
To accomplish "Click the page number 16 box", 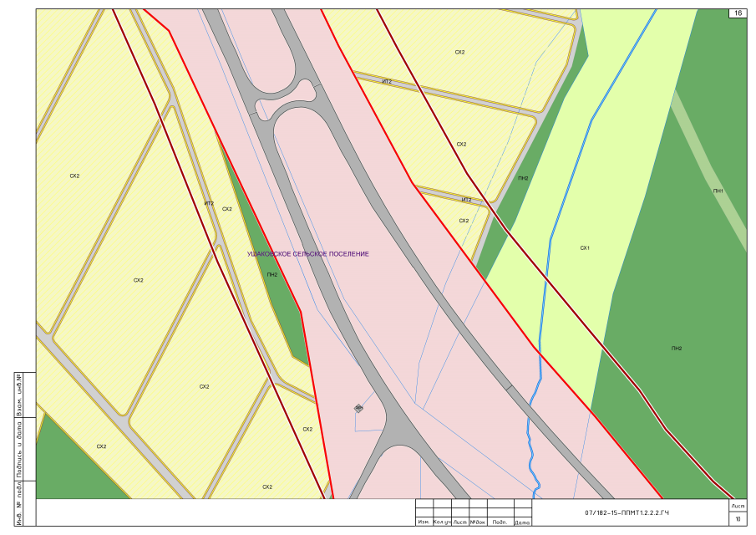I will click(x=738, y=13).
